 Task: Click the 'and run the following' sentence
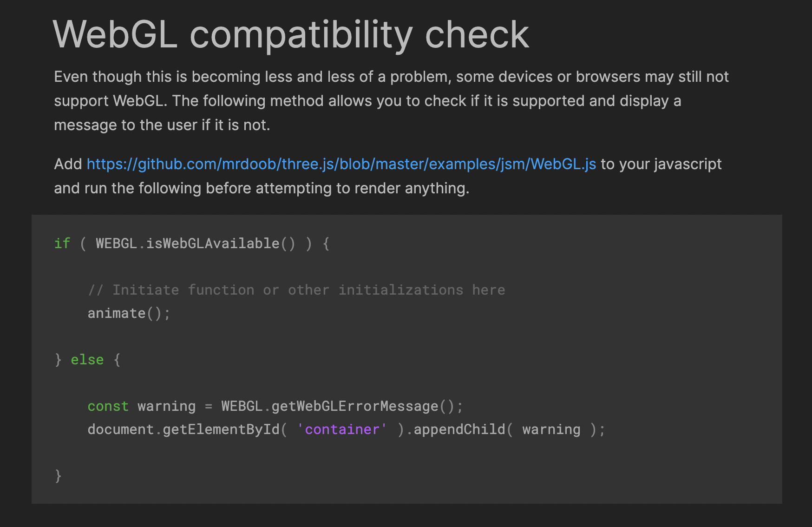[262, 188]
